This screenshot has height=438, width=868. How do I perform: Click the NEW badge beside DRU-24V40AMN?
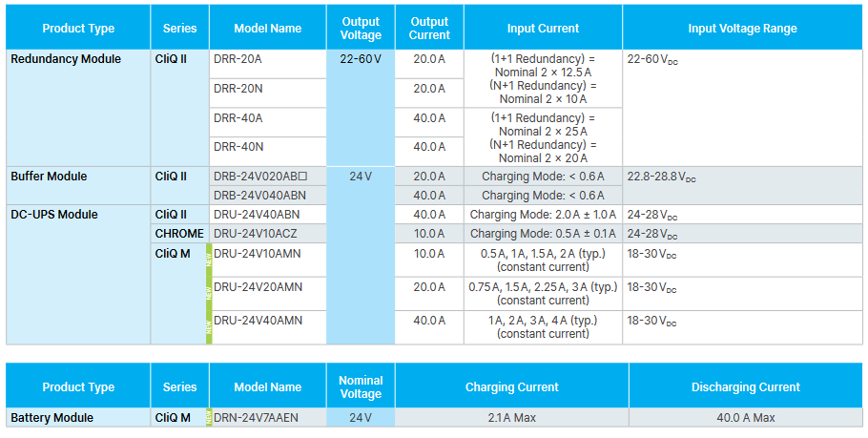click(210, 327)
